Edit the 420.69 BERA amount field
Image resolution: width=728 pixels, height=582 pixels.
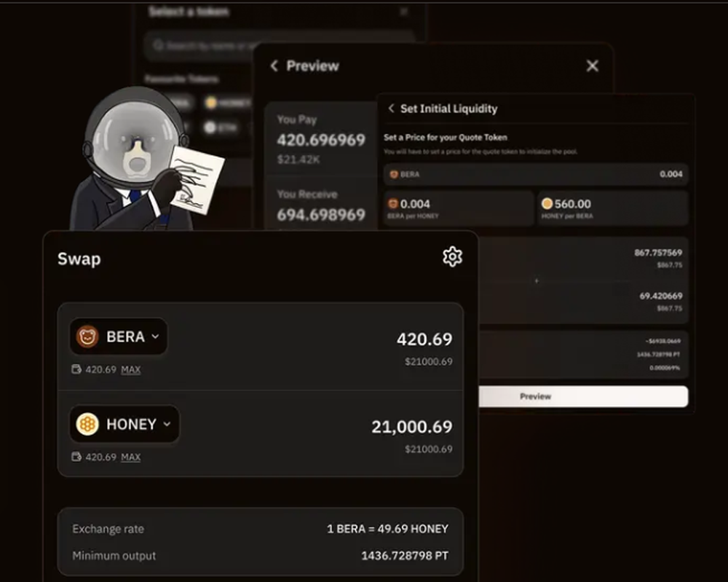tap(424, 339)
